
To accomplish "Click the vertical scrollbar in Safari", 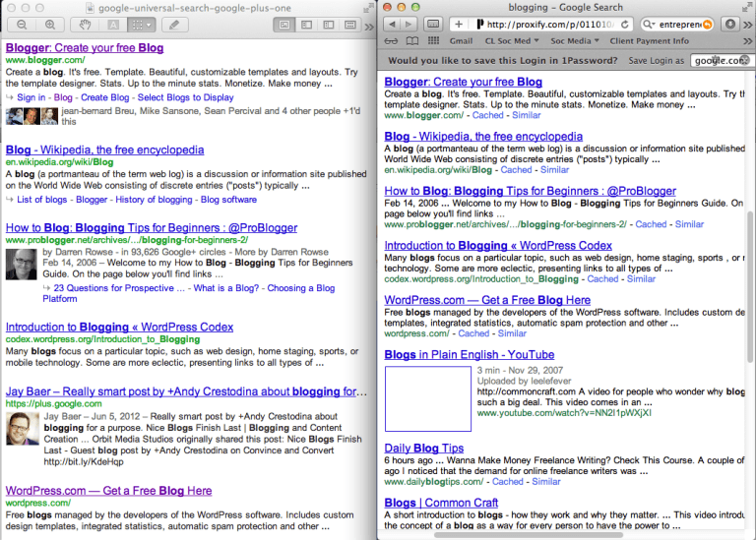I will tap(750, 286).
